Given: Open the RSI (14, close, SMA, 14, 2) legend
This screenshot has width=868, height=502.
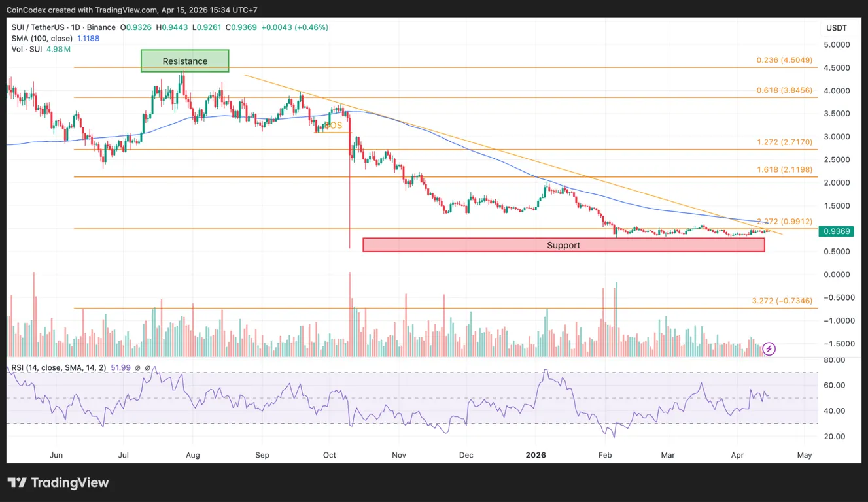Looking at the screenshot, I should click(x=60, y=369).
